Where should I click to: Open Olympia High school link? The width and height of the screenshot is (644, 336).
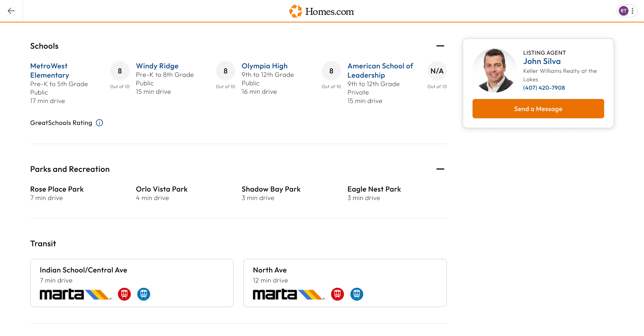pyautogui.click(x=265, y=66)
